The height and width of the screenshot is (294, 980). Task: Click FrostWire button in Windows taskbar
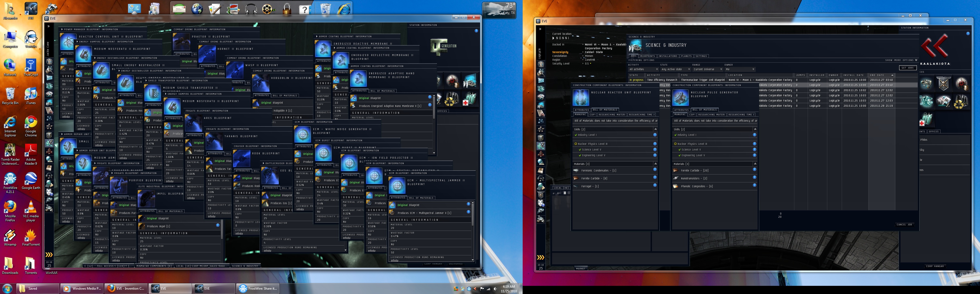click(258, 288)
